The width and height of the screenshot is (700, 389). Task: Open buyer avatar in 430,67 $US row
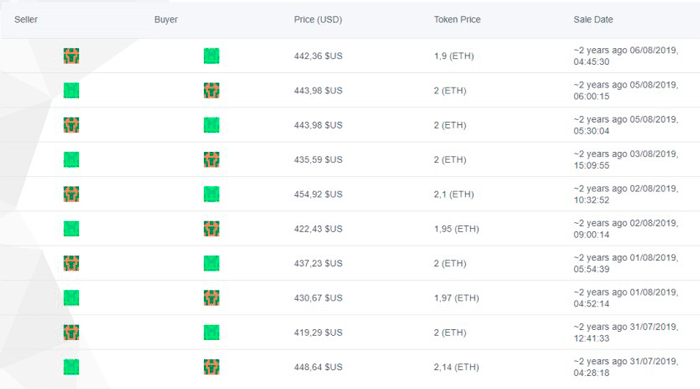212,298
